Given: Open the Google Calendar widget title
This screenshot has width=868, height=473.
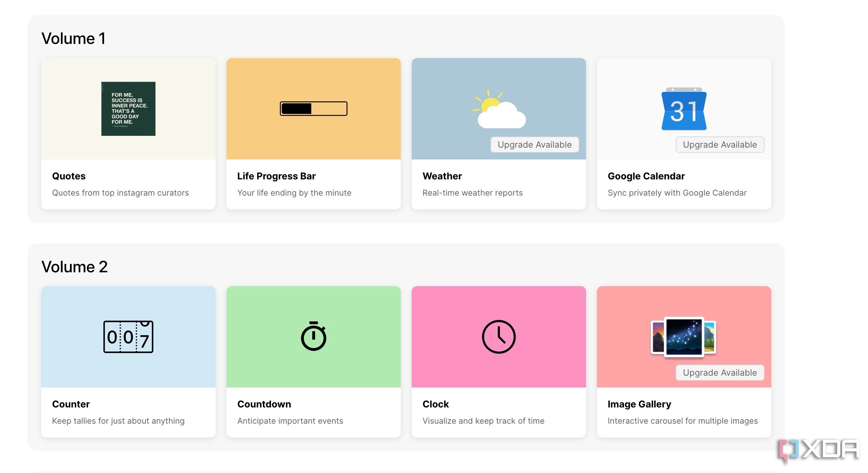Looking at the screenshot, I should [x=646, y=176].
